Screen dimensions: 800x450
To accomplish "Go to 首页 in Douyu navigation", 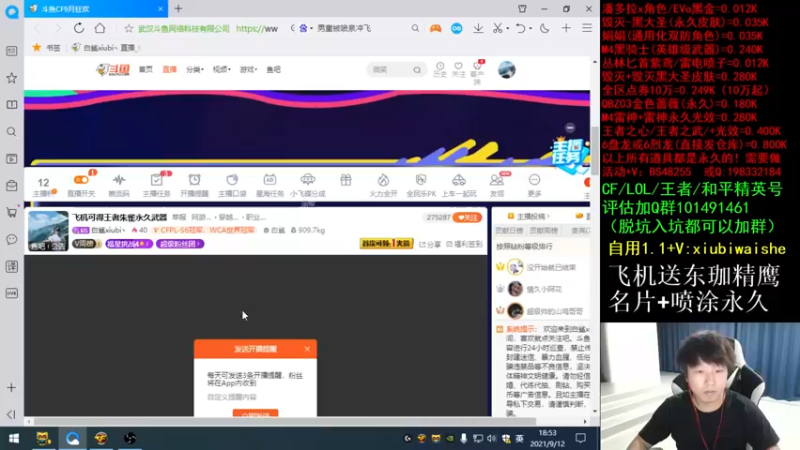I will tap(146, 69).
